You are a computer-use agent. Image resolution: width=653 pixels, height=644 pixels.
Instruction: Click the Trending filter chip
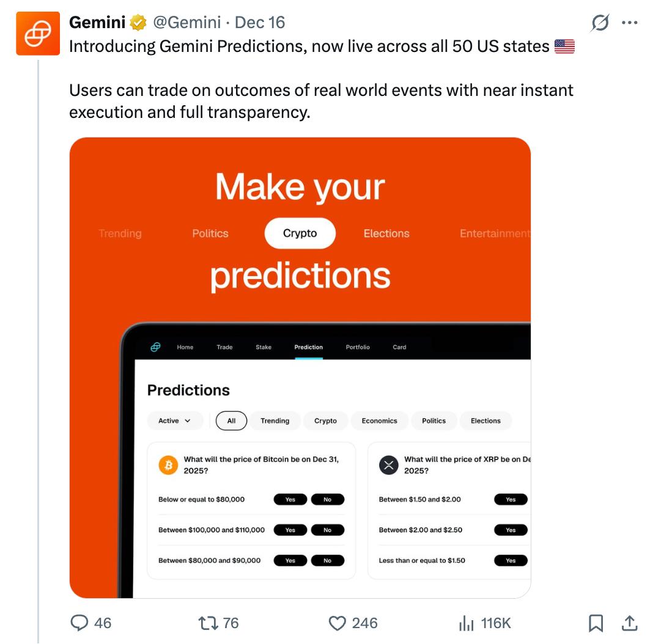point(275,421)
